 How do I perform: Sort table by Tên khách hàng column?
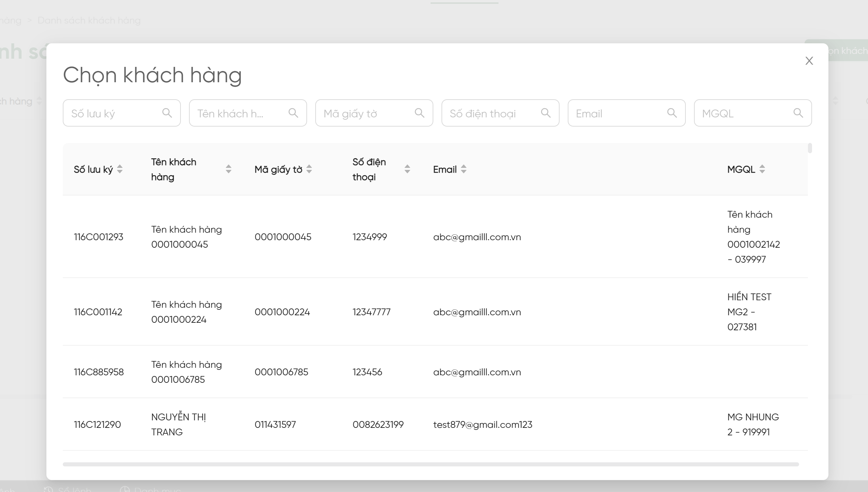[229, 169]
